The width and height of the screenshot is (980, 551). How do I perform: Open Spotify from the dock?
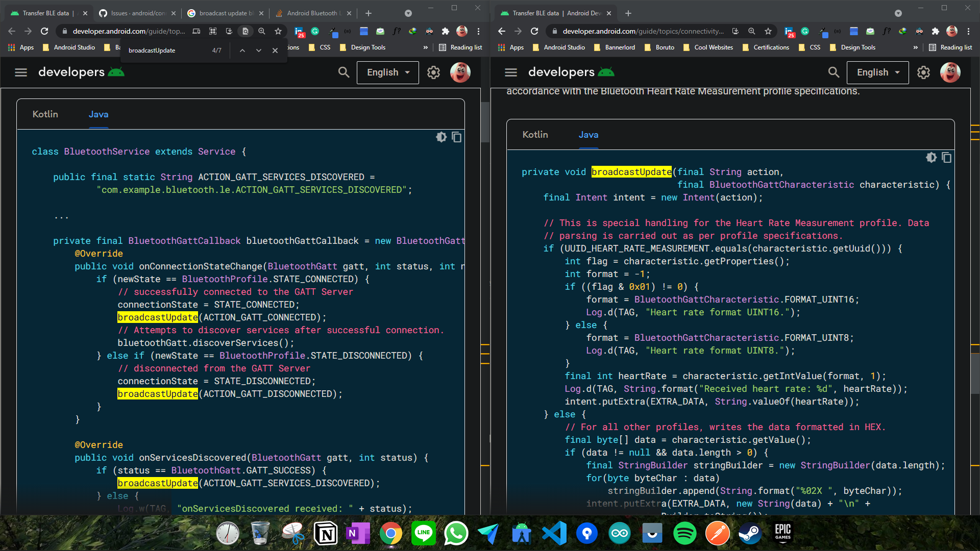685,534
